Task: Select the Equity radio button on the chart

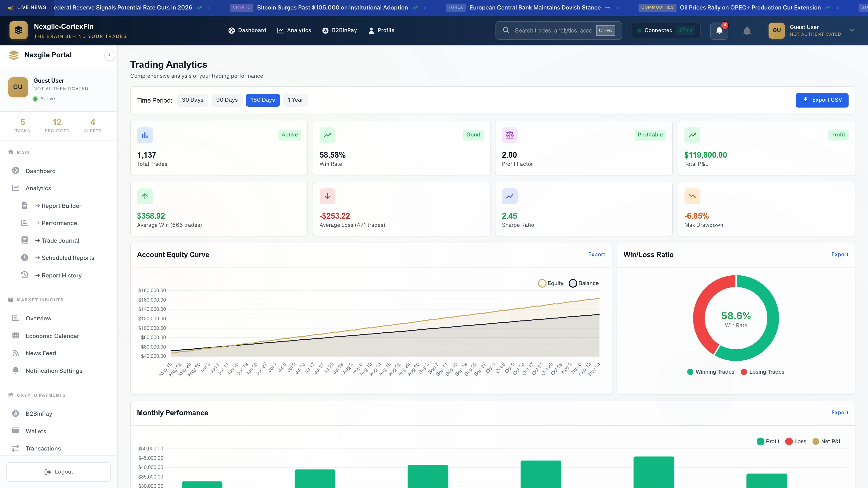Action: pos(542,283)
